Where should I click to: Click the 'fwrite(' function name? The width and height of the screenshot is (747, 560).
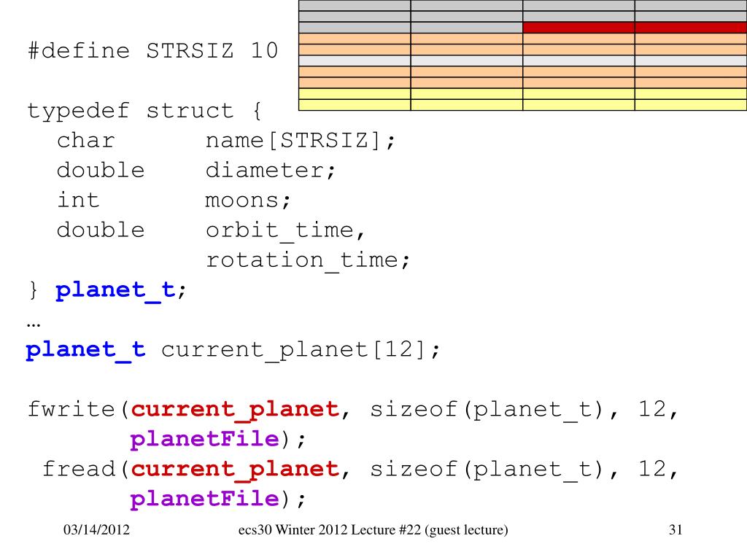[x=78, y=410]
